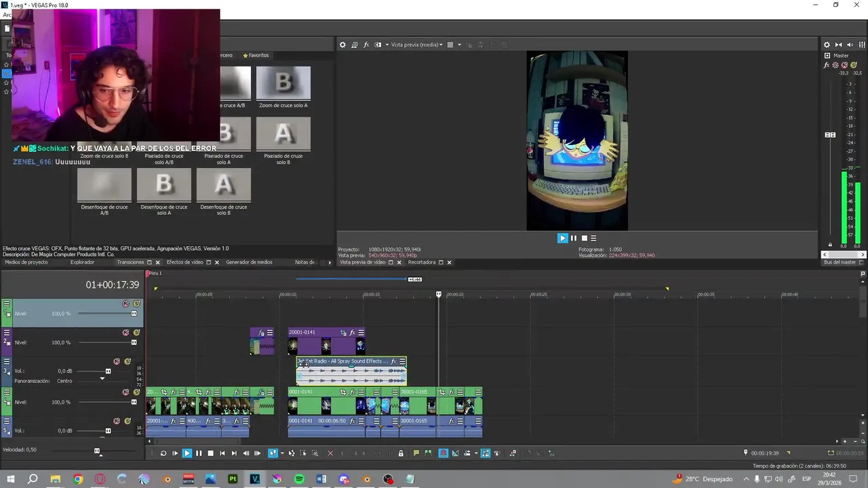Open track 1 hamburger menu
This screenshot has width=868, height=488.
pyautogui.click(x=7, y=304)
